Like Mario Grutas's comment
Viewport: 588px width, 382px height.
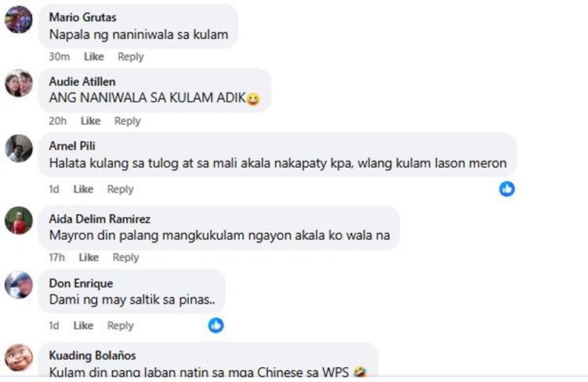[x=94, y=56]
